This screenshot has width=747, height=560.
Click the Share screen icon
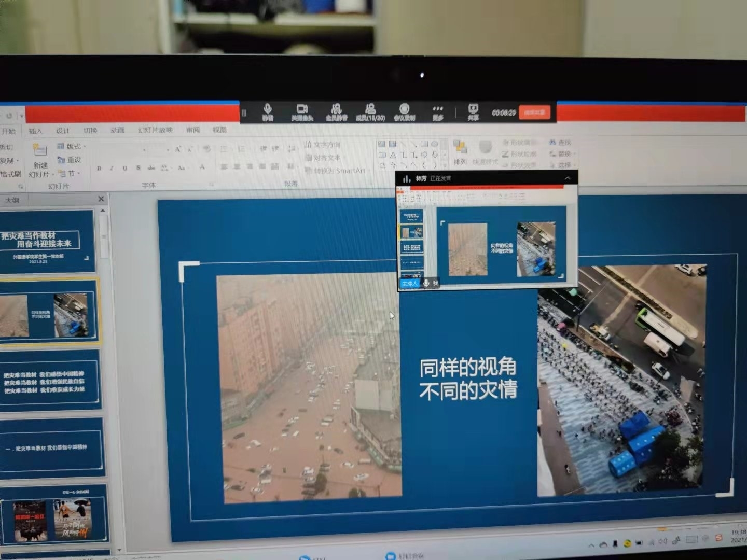coord(473,111)
